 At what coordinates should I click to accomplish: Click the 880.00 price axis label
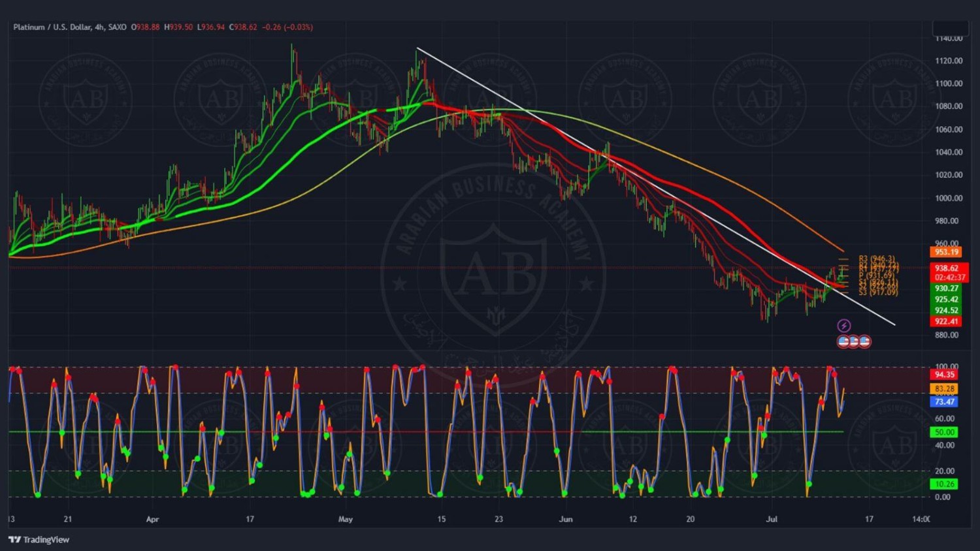pos(947,335)
